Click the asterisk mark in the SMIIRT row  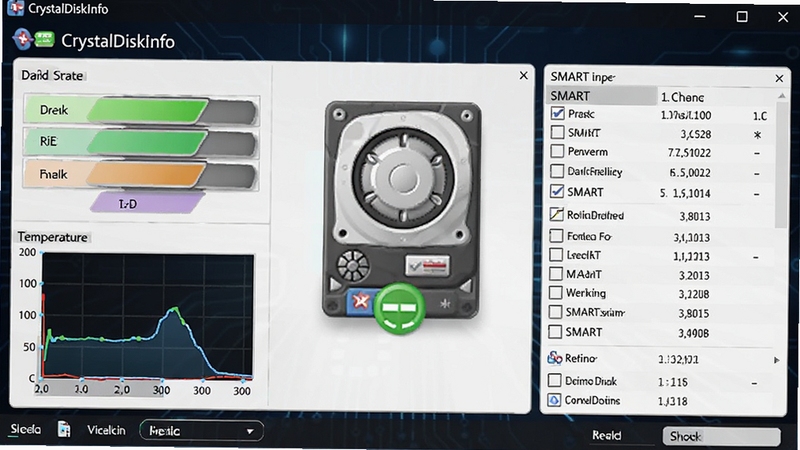tap(758, 135)
